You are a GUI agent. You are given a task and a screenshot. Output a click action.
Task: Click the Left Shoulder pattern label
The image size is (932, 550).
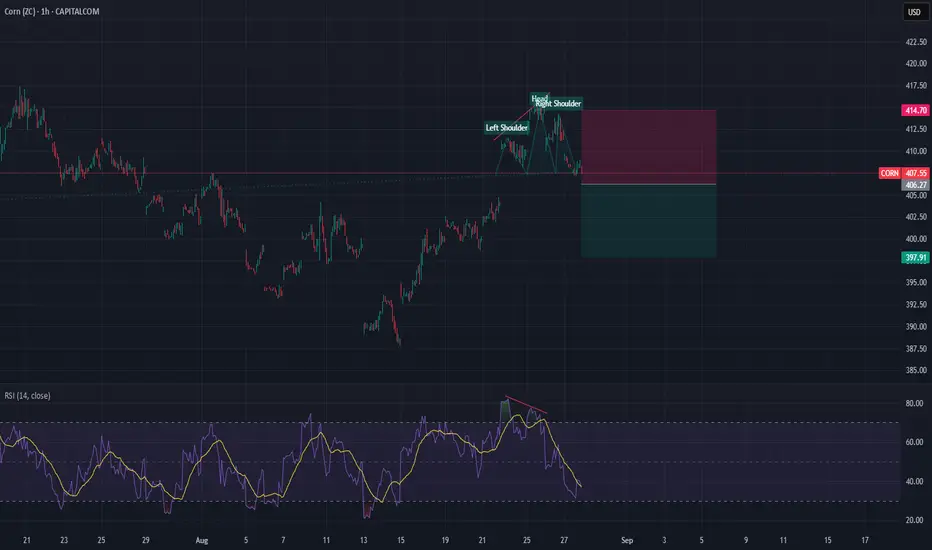(x=506, y=128)
